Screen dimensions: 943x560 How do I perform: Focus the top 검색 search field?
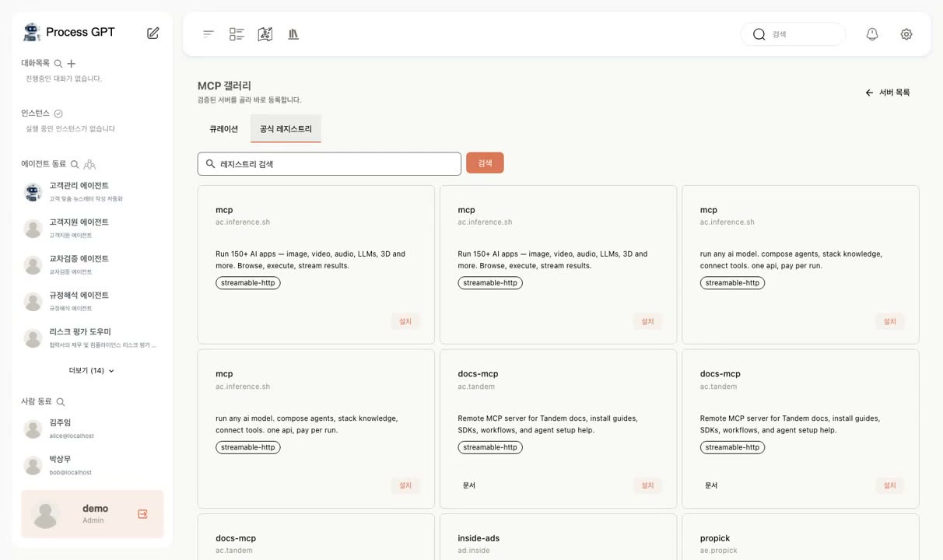[x=794, y=34]
